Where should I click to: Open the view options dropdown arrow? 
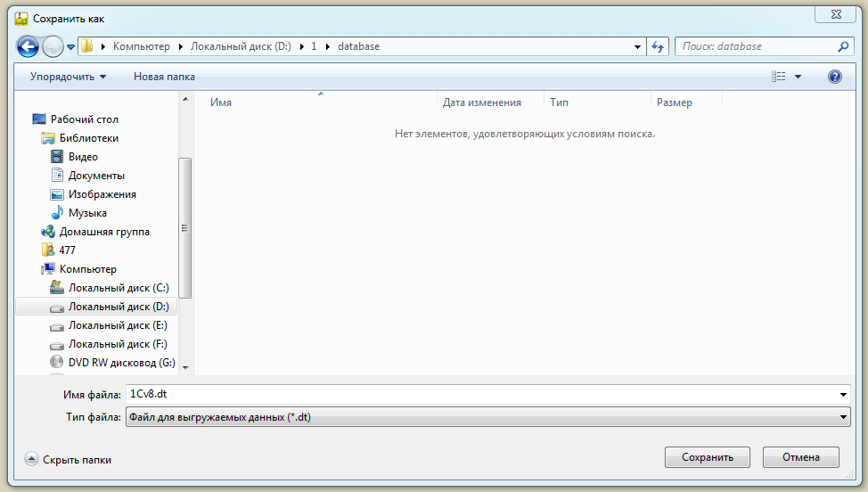click(x=798, y=77)
